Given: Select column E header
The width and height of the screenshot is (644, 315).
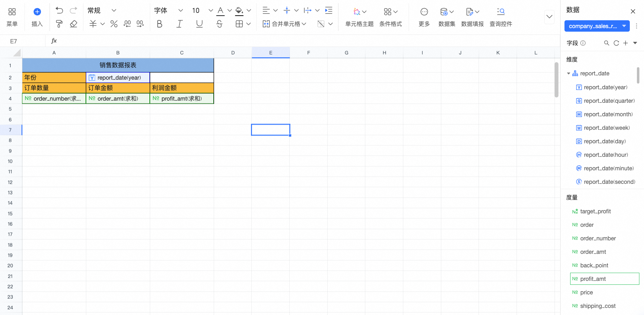Looking at the screenshot, I should pos(271,53).
